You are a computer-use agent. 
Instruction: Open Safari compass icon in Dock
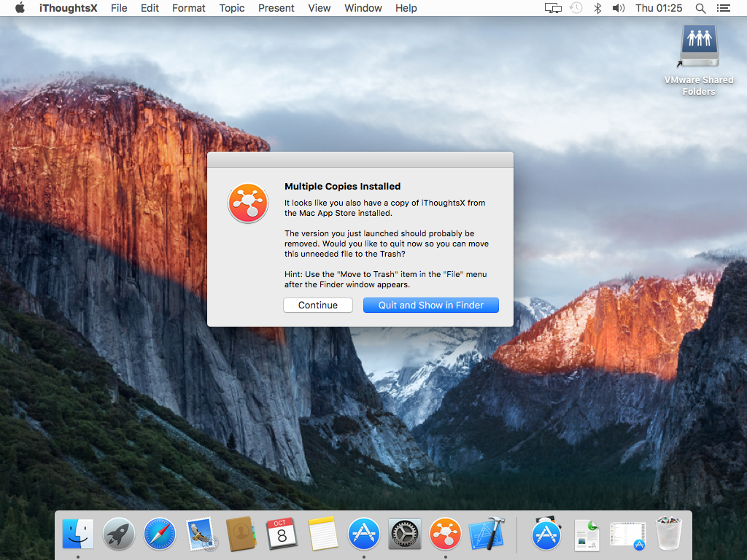point(160,534)
